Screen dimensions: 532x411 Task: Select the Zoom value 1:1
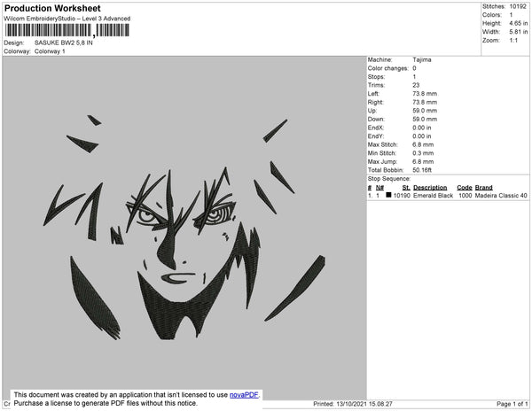click(513, 41)
